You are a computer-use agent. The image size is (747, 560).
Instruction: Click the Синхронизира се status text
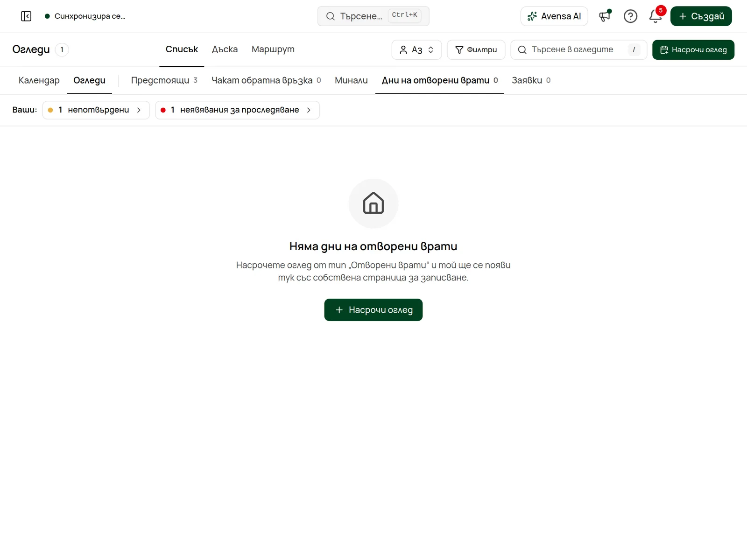point(90,16)
